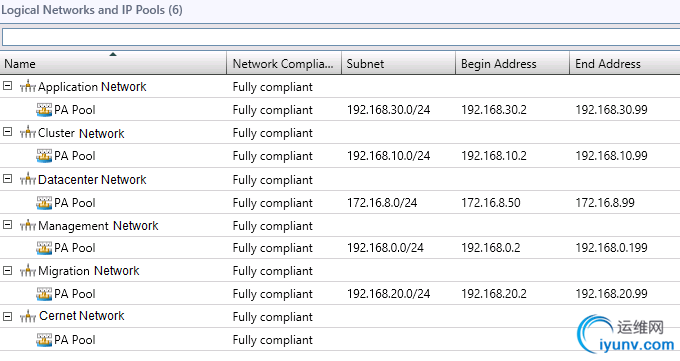The height and width of the screenshot is (361, 680).
Task: Click the Migration Network logical network icon
Action: click(28, 270)
